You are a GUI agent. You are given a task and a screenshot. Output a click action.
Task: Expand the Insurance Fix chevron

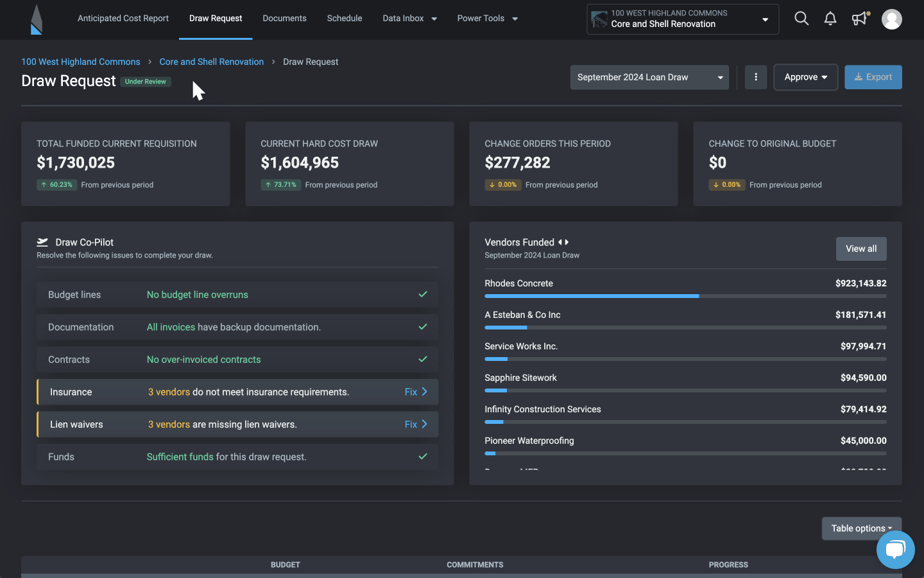424,392
